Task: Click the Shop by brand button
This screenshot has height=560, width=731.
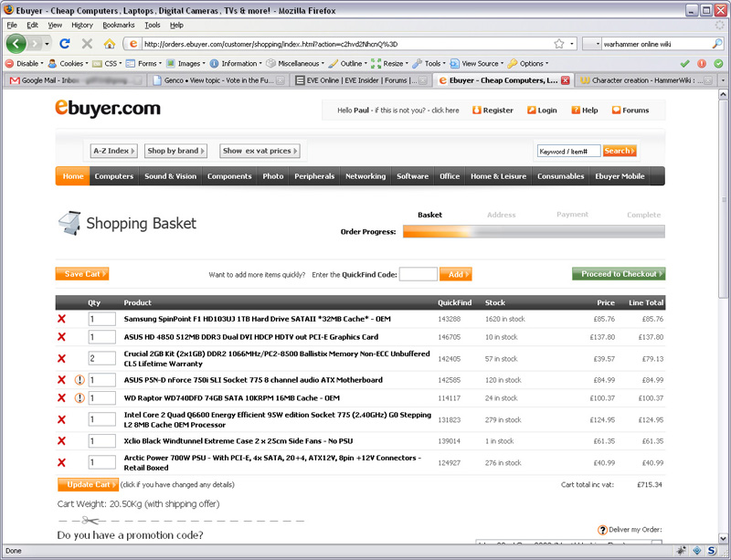Action: point(175,151)
